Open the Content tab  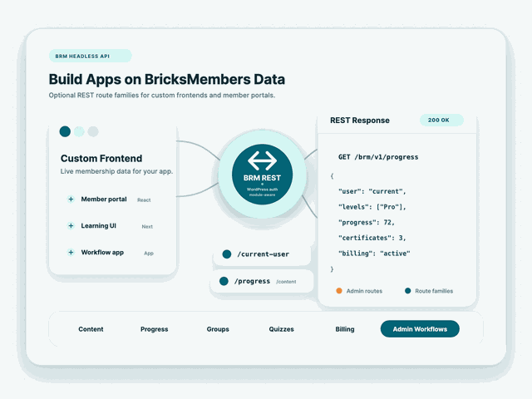(91, 329)
